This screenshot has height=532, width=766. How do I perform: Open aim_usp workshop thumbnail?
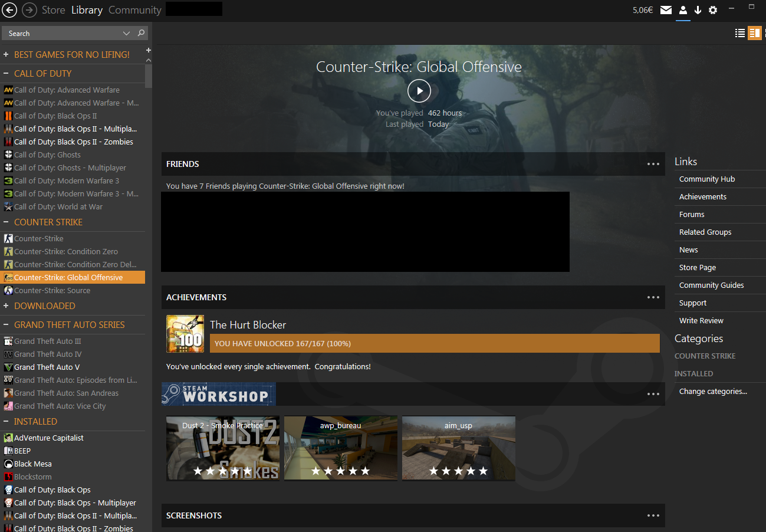tap(459, 448)
